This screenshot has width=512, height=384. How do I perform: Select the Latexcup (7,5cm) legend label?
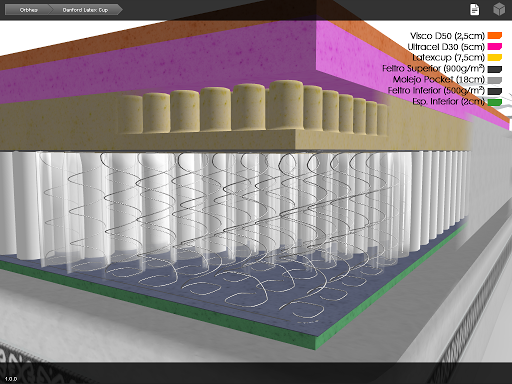(448, 58)
